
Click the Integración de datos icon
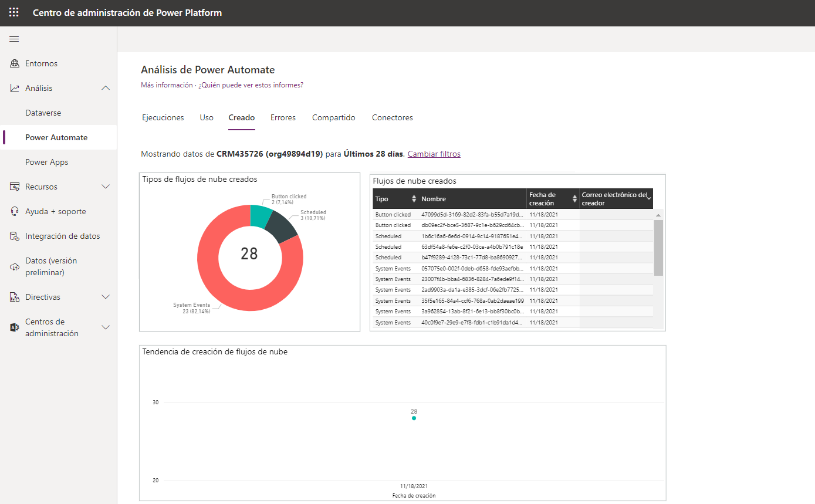coord(15,236)
